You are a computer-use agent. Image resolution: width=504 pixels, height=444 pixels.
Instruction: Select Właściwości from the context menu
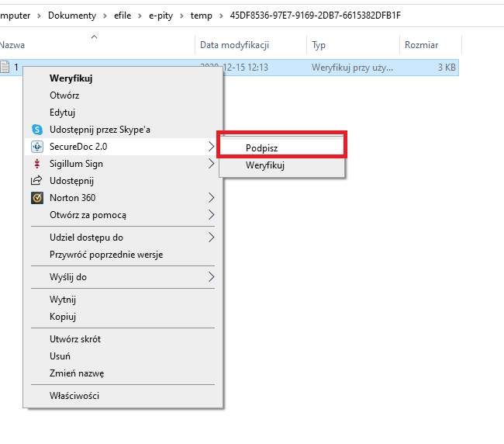tap(74, 396)
